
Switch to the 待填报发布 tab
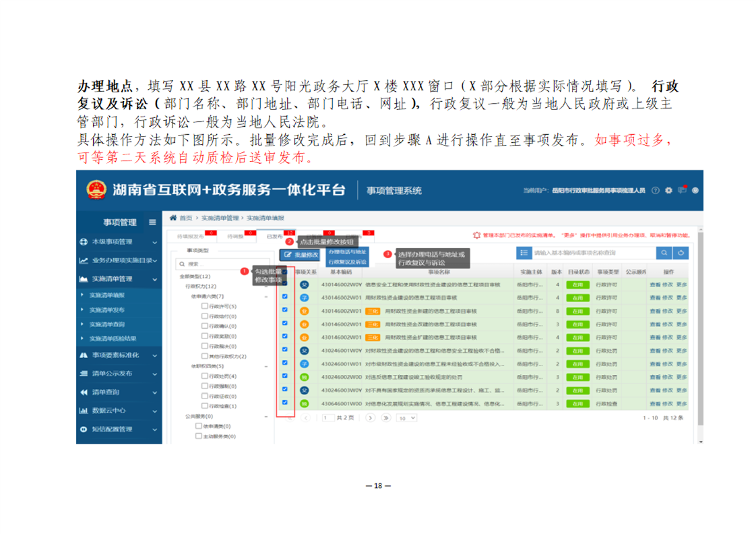coord(191,237)
